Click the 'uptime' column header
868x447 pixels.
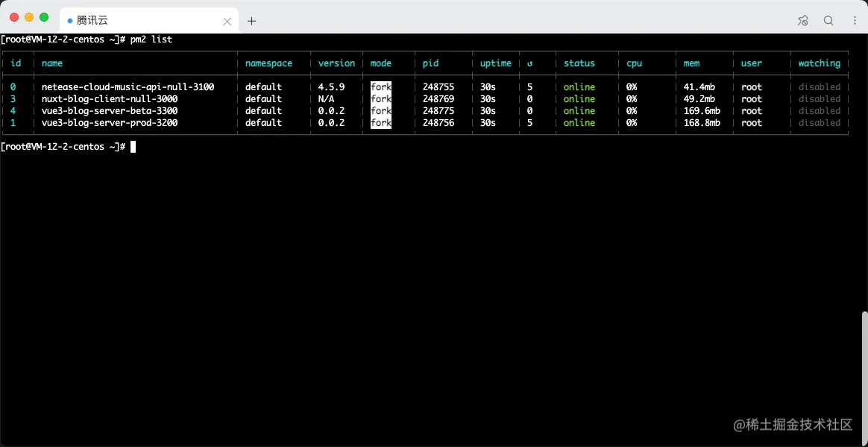[495, 63]
